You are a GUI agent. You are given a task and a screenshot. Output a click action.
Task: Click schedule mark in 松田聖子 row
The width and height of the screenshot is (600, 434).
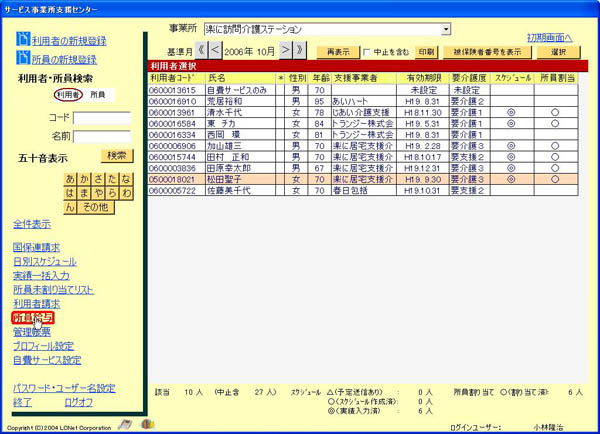[511, 179]
